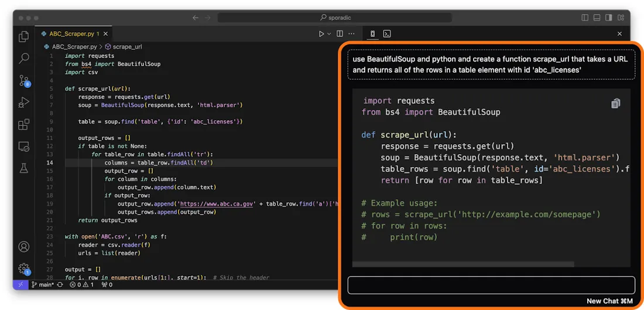644x310 pixels.
Task: Open the Search view in activity bar
Action: coord(24,59)
